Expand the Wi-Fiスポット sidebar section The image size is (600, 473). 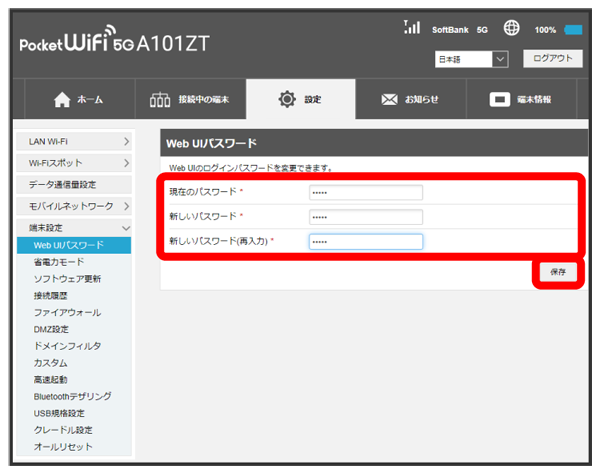pyautogui.click(x=75, y=162)
